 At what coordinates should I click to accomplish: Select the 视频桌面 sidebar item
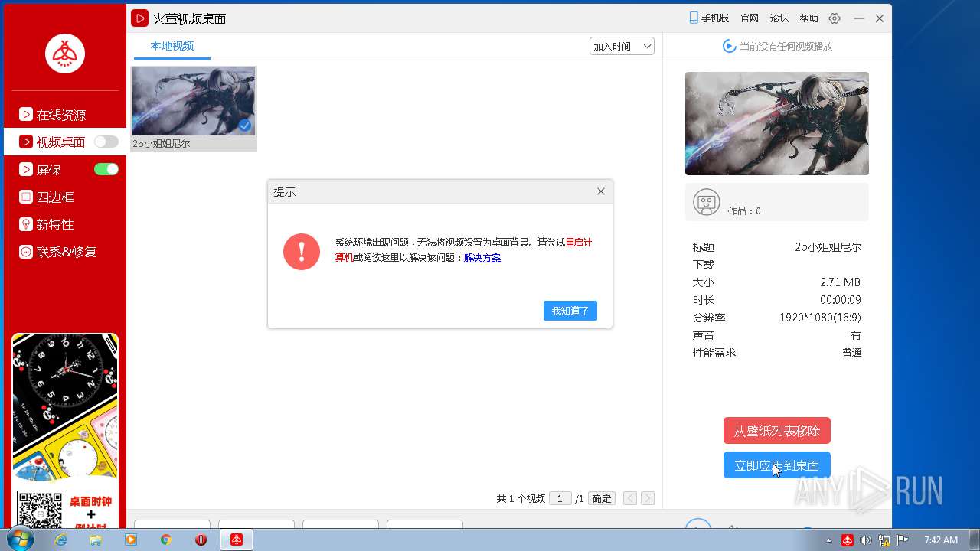[x=65, y=142]
